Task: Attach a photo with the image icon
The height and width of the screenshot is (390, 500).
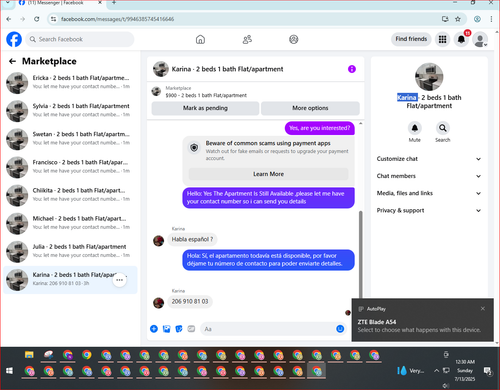Action: tap(166, 329)
